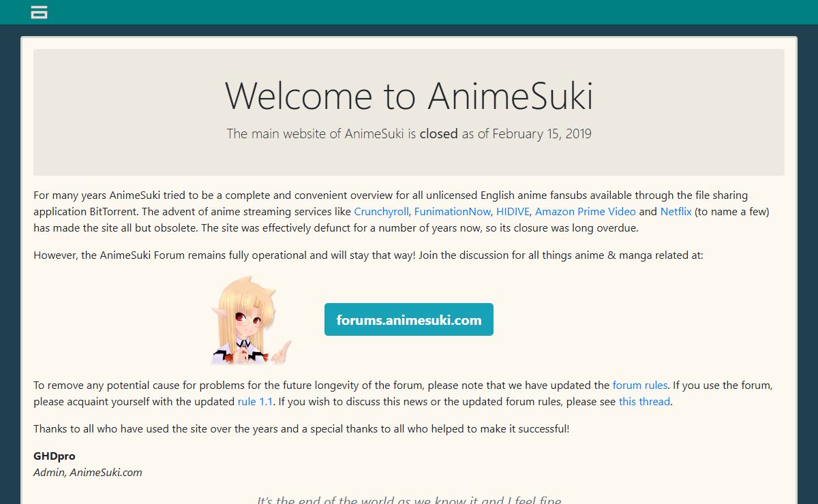Viewport: 818px width, 504px height.
Task: Open the HIDIVE link
Action: pyautogui.click(x=513, y=212)
